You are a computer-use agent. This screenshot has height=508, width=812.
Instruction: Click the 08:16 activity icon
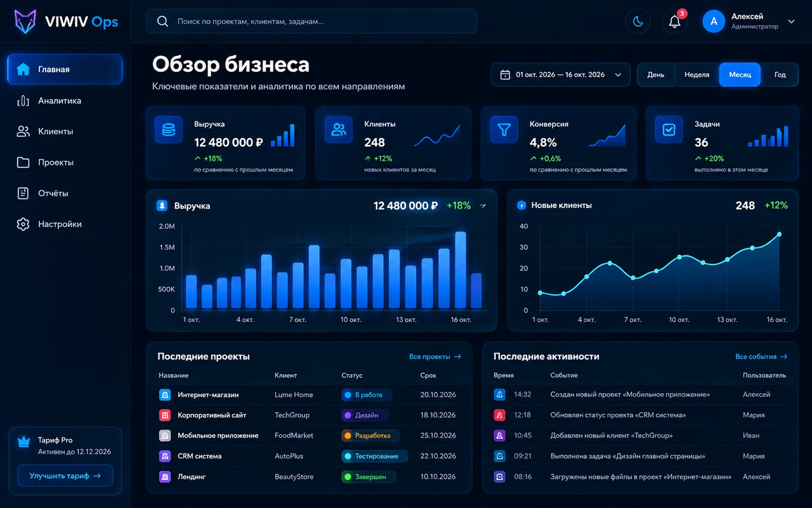pos(500,476)
